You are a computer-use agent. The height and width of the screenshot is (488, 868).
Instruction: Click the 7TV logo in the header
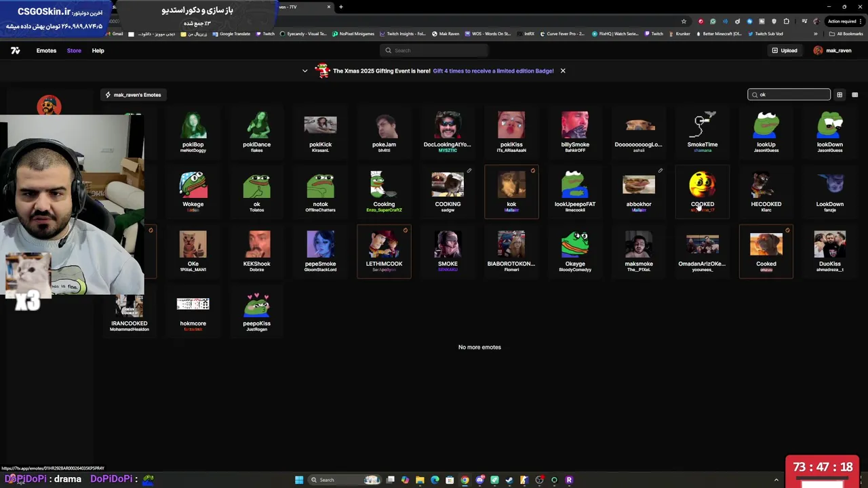(x=16, y=50)
